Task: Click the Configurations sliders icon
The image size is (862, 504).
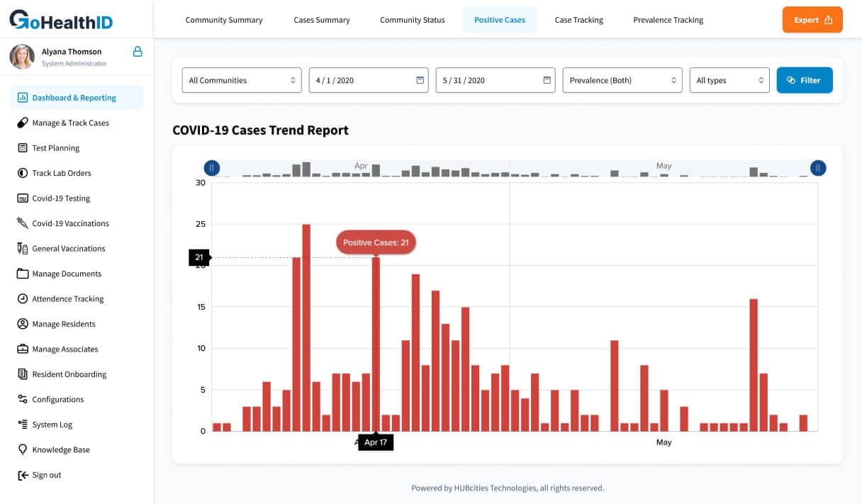Action: point(22,400)
